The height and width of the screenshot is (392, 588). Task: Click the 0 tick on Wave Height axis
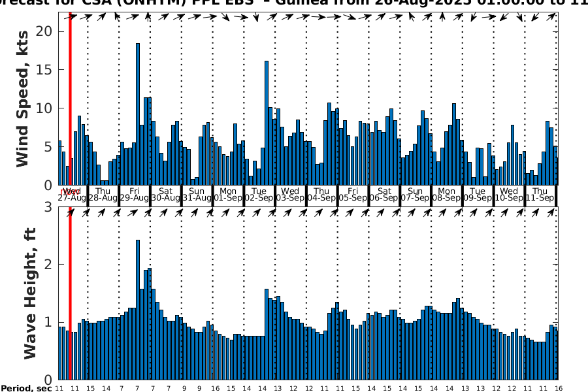tap(48, 380)
